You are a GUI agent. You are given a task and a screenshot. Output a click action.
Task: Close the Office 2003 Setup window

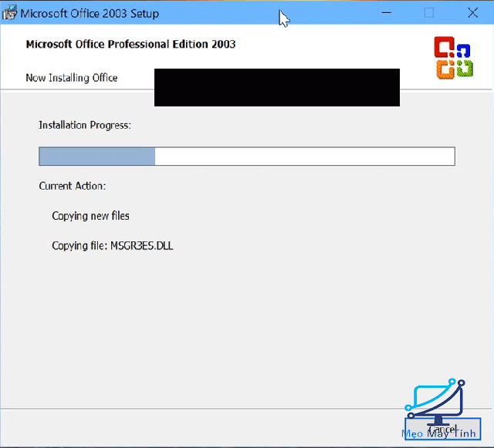(x=472, y=13)
